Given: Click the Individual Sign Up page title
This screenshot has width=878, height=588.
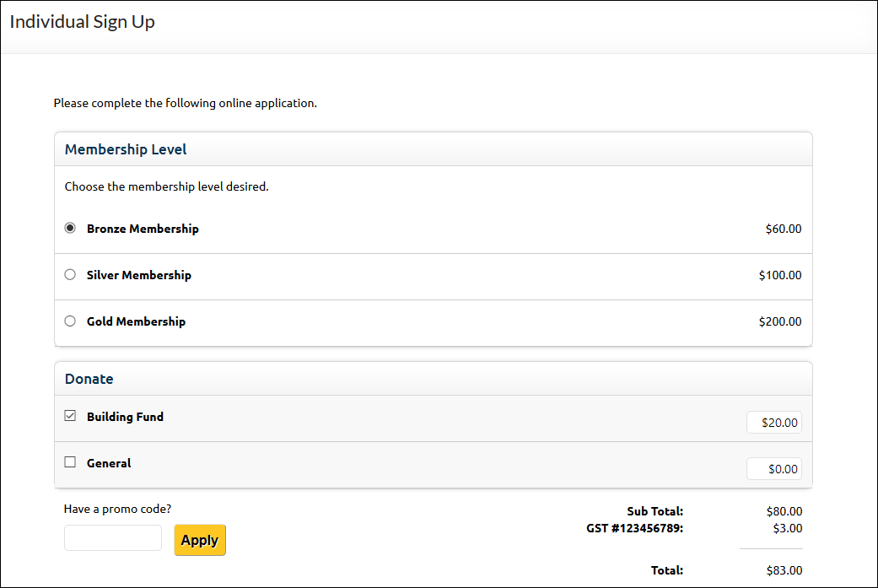Looking at the screenshot, I should pyautogui.click(x=83, y=22).
